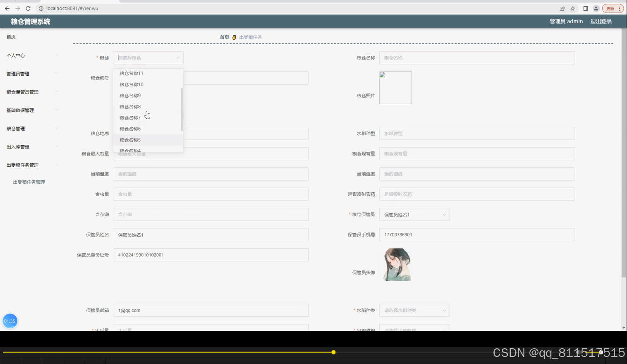Focus the 含杂率 input field
The height and width of the screenshot is (364, 627).
[x=211, y=214]
